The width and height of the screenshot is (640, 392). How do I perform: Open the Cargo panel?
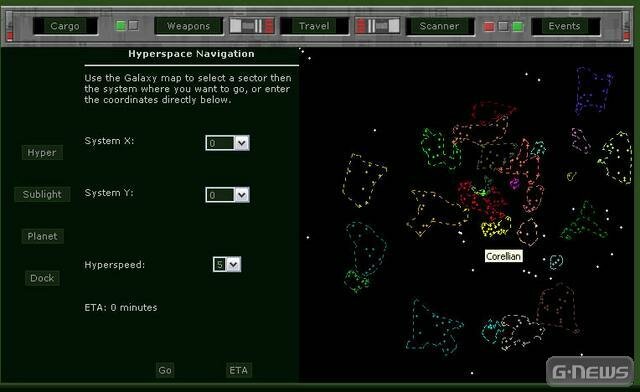click(65, 26)
